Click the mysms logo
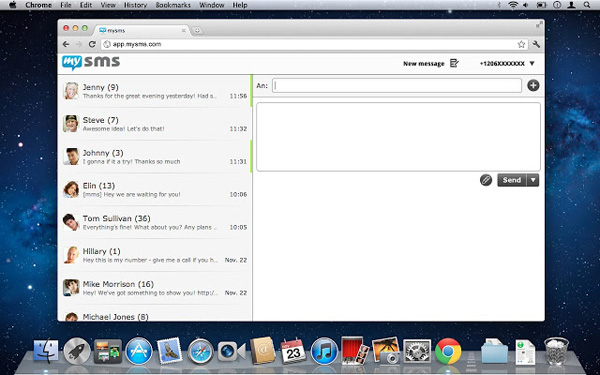This screenshot has height=375, width=600. (91, 63)
